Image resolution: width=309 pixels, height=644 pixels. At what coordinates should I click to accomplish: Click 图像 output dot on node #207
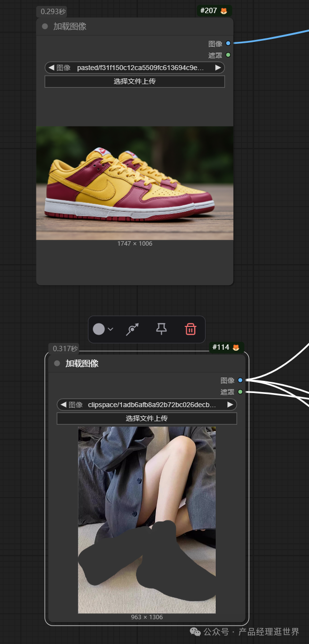(228, 43)
